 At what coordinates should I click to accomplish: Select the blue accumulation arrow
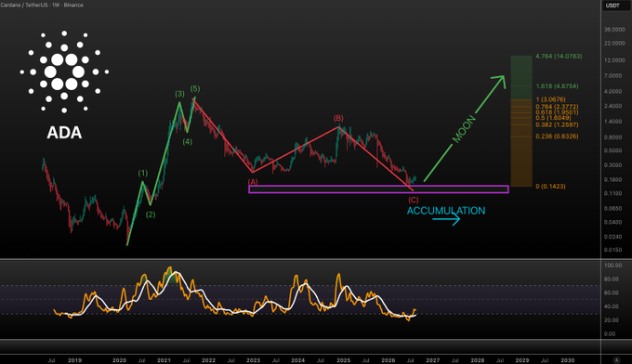pyautogui.click(x=446, y=219)
